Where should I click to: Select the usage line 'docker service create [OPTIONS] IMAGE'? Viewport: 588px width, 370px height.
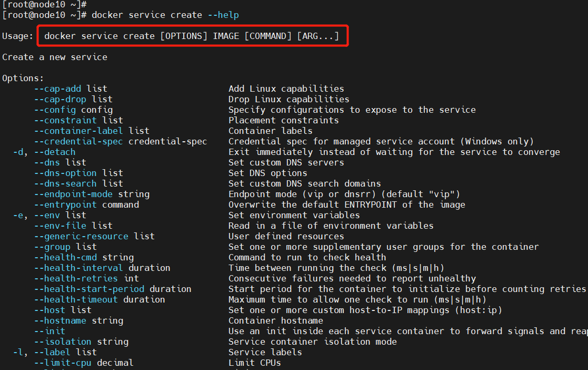[x=142, y=36]
